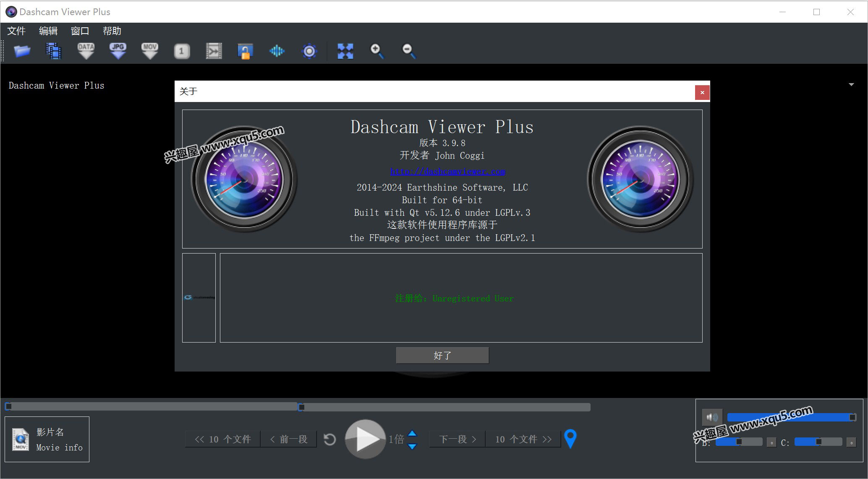Image resolution: width=868 pixels, height=479 pixels.
Task: Click the Movie info file icon
Action: (x=21, y=440)
